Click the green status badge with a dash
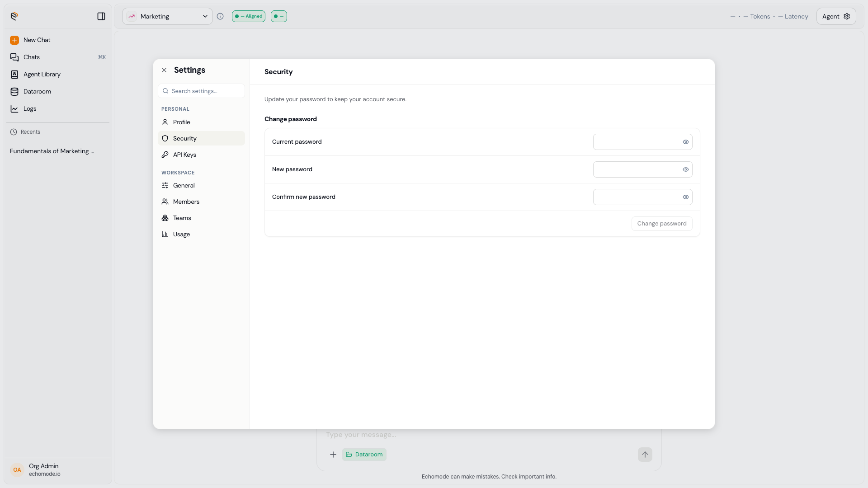This screenshot has width=868, height=488. coord(279,16)
